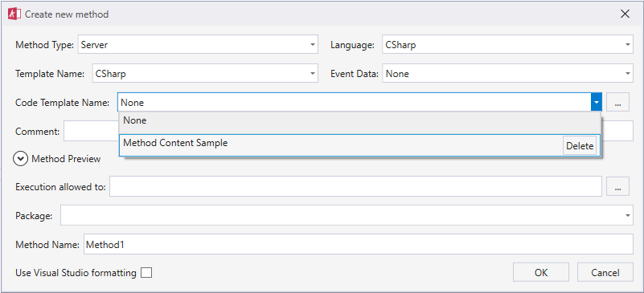Delete the Method Content Sample template
Screen dimensions: 644x293
[x=580, y=146]
